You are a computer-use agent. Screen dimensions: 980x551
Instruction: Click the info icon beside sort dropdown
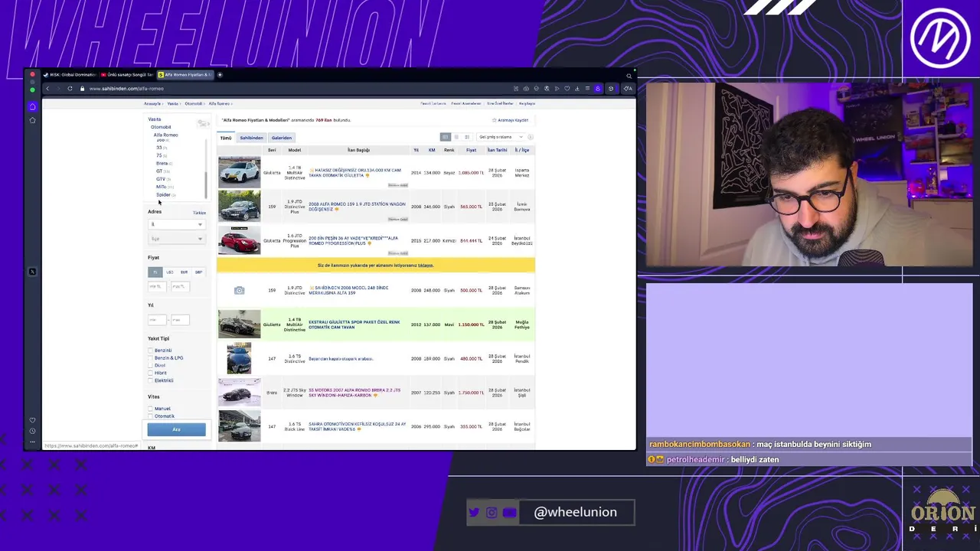530,137
